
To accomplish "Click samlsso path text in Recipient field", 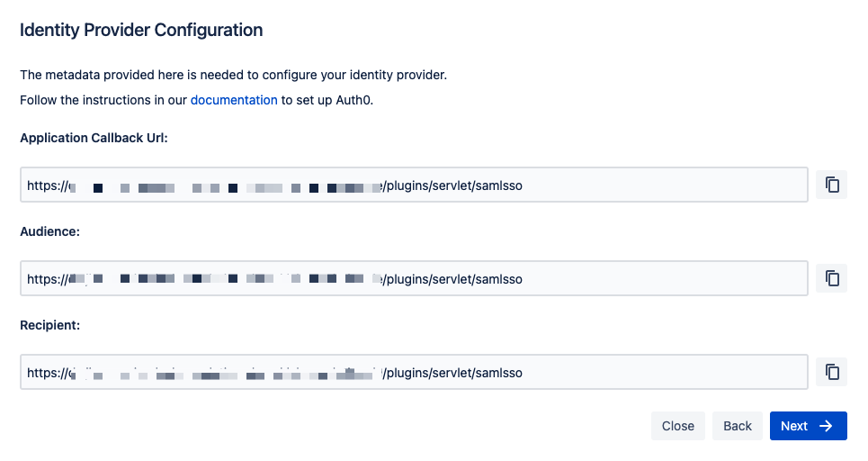I will (499, 373).
